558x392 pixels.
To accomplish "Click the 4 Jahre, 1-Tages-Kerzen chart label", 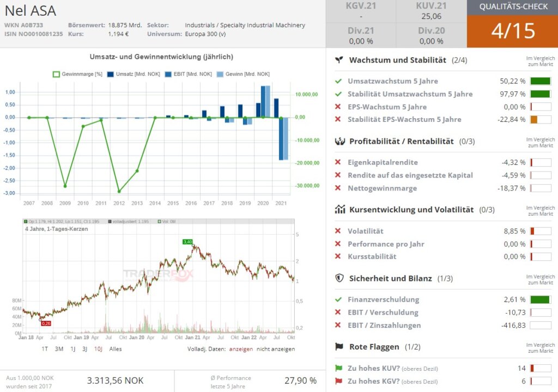I will click(56, 229).
